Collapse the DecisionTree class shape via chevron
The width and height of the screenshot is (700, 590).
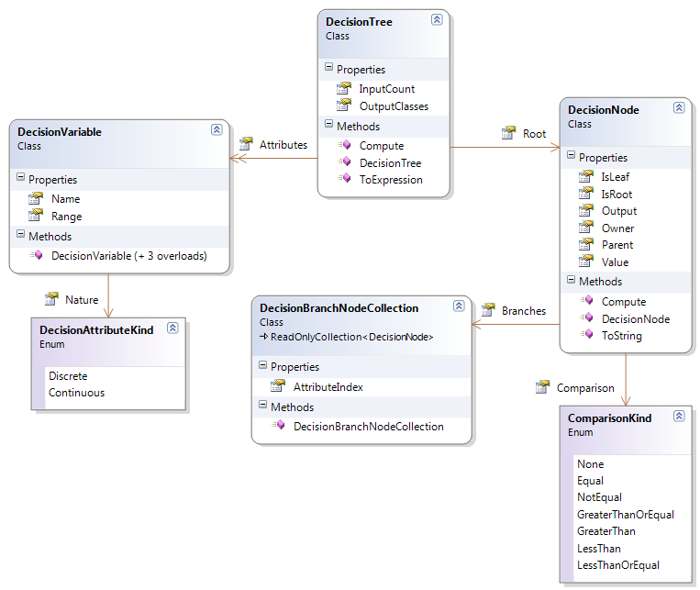point(437,19)
